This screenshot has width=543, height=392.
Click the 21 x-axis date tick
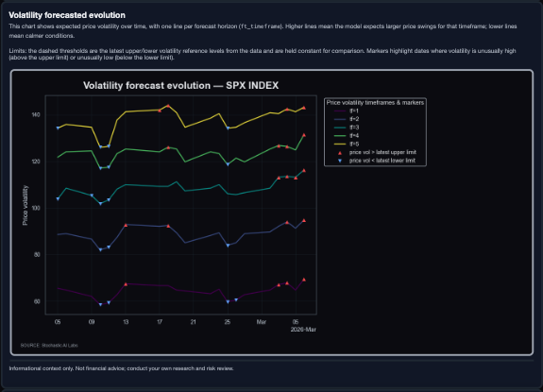194,322
